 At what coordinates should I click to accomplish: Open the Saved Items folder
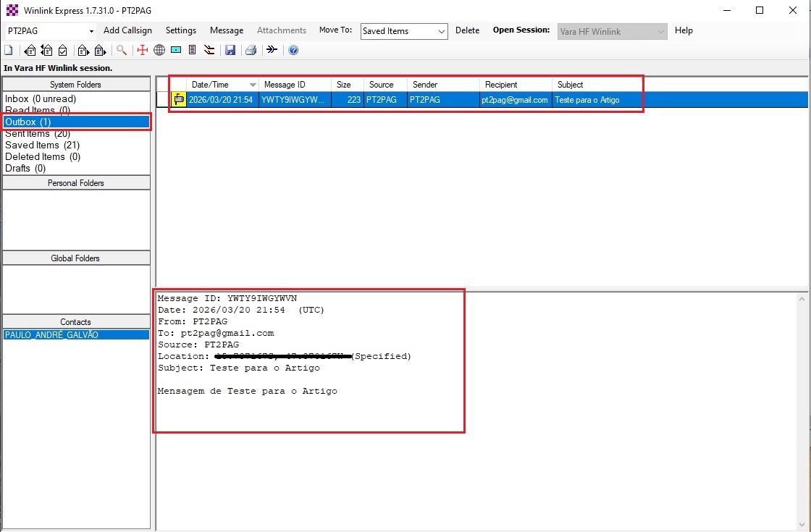pos(42,145)
